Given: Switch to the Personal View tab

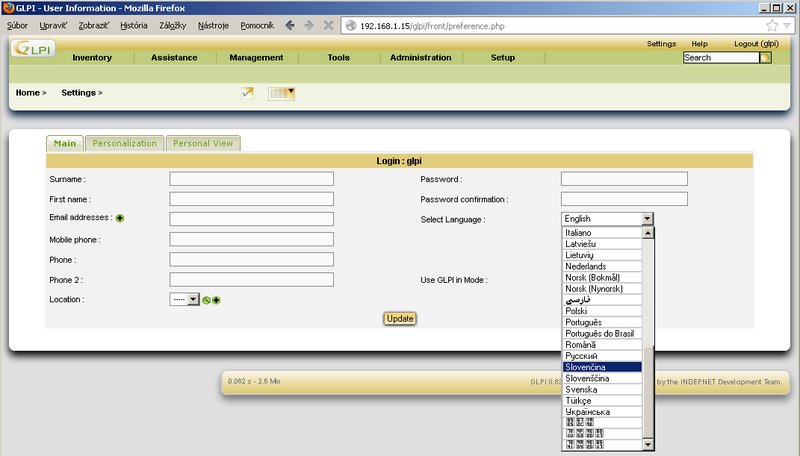Looking at the screenshot, I should click(x=203, y=143).
